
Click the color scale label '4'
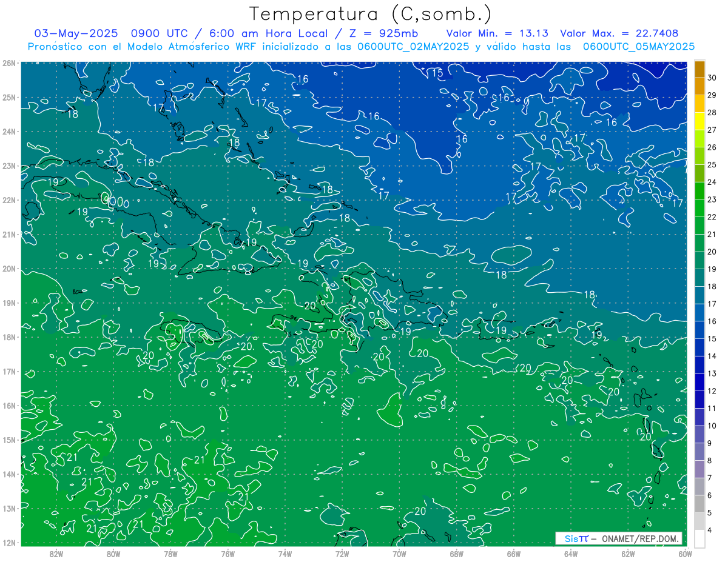click(x=710, y=530)
